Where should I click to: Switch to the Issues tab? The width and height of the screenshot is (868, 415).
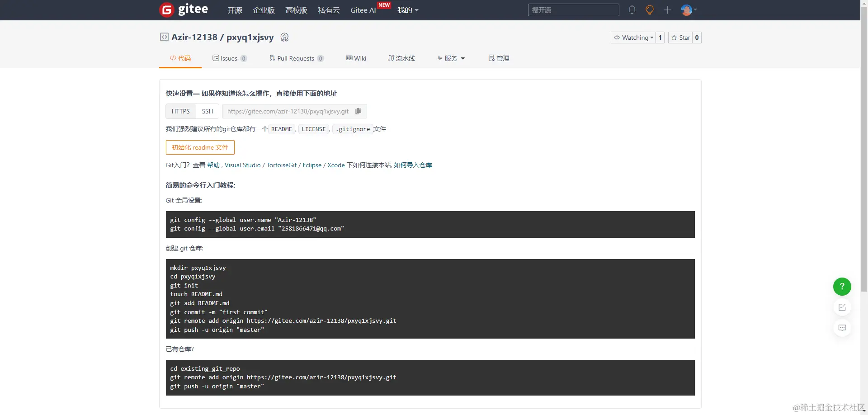click(x=230, y=58)
